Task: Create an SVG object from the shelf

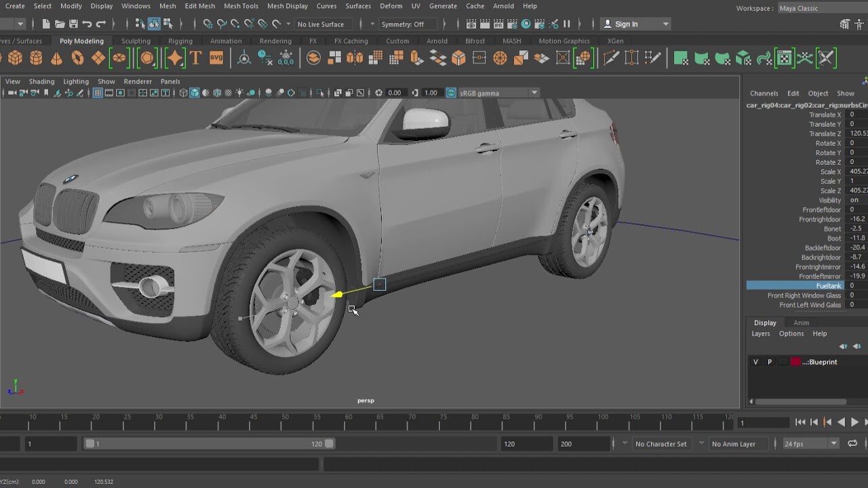Action: 215,58
